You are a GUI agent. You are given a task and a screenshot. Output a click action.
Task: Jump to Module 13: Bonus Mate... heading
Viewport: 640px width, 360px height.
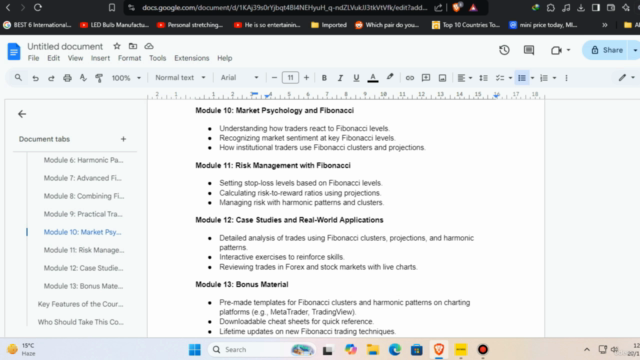pos(83,286)
